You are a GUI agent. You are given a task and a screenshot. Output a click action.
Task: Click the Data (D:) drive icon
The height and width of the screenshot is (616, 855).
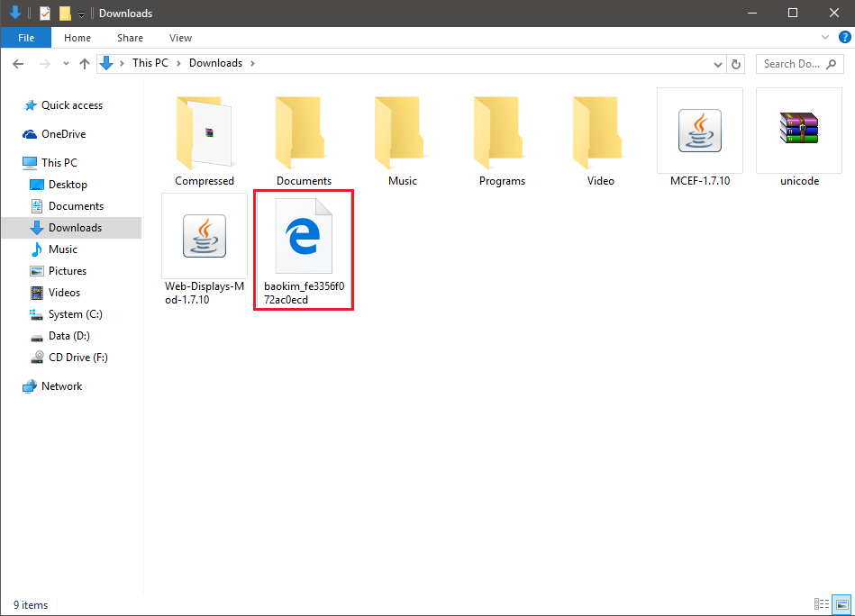[x=37, y=337]
